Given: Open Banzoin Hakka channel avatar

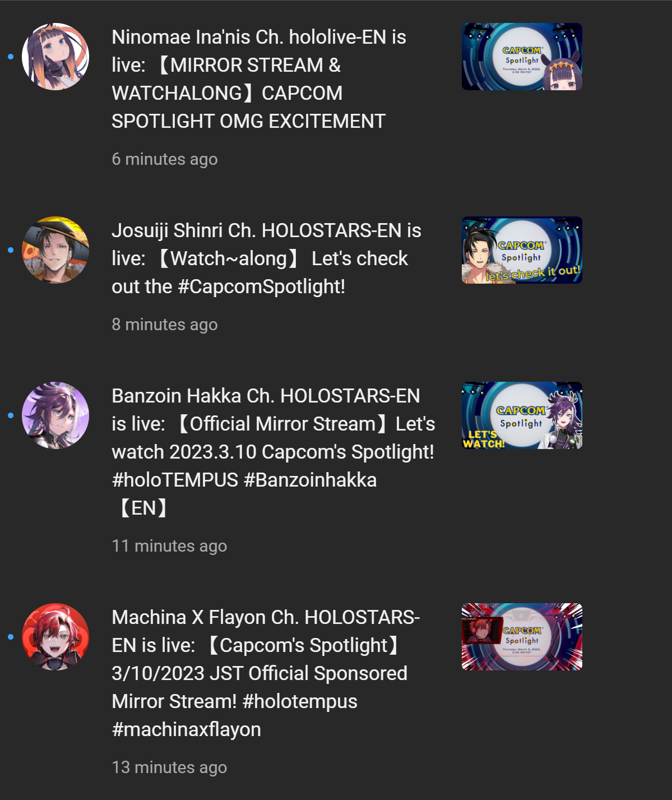Looking at the screenshot, I should pyautogui.click(x=55, y=415).
